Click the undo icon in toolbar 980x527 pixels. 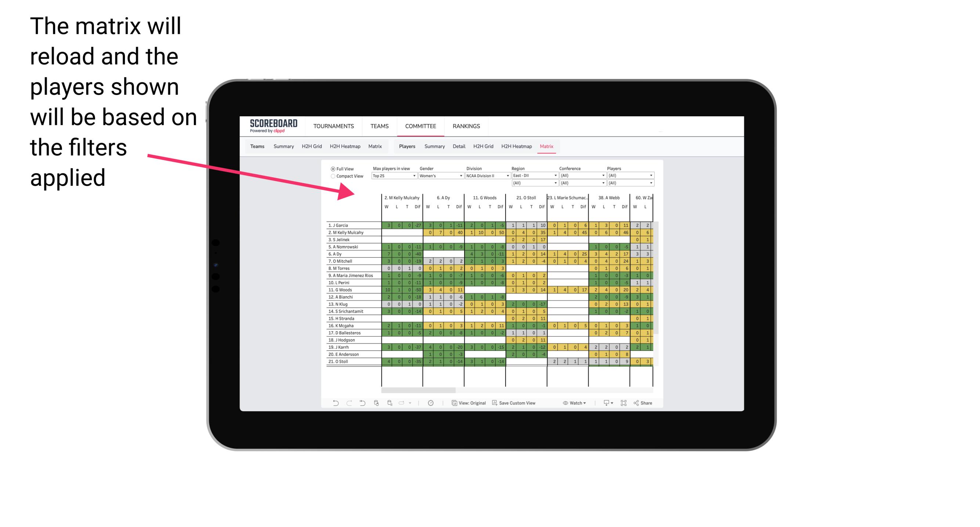click(335, 404)
